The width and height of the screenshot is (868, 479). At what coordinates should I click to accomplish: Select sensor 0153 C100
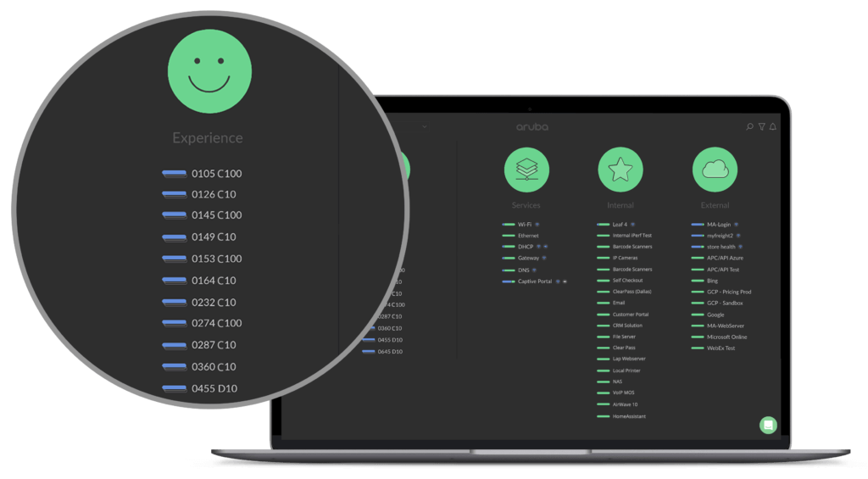tap(202, 259)
